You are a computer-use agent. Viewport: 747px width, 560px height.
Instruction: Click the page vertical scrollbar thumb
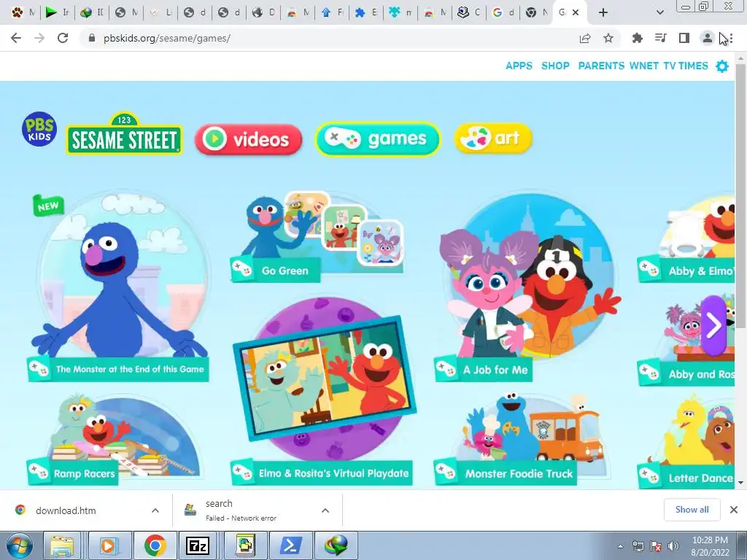pos(741,195)
